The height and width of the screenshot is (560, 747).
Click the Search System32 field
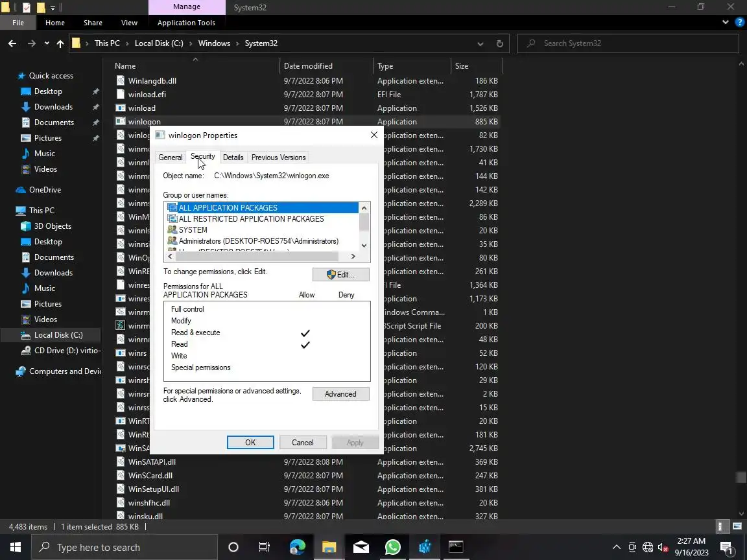628,43
